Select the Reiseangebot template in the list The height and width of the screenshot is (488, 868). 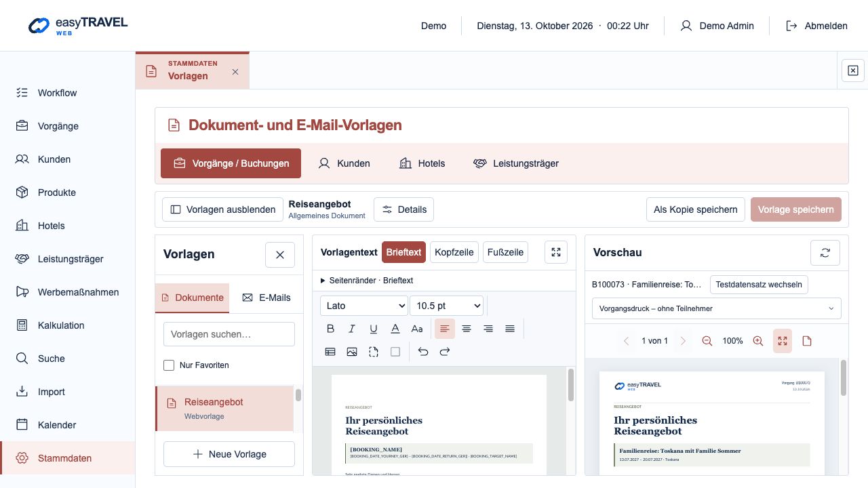pyautogui.click(x=224, y=409)
